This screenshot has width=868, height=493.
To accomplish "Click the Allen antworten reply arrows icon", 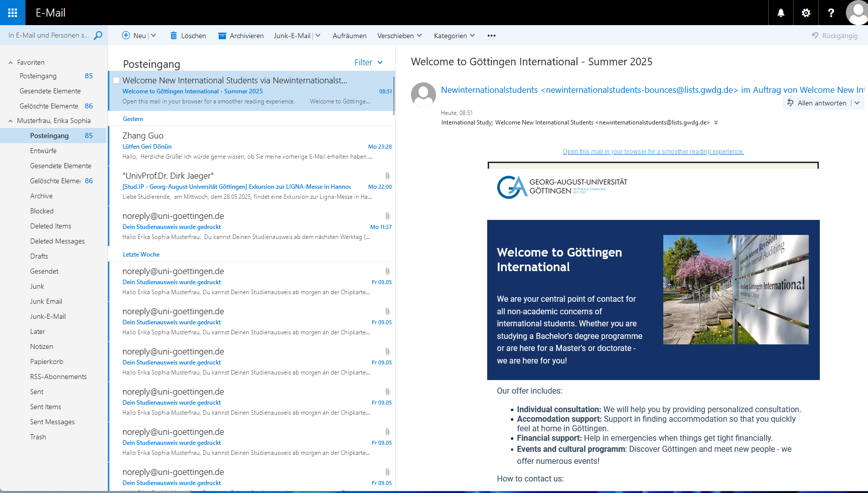I will [x=790, y=103].
